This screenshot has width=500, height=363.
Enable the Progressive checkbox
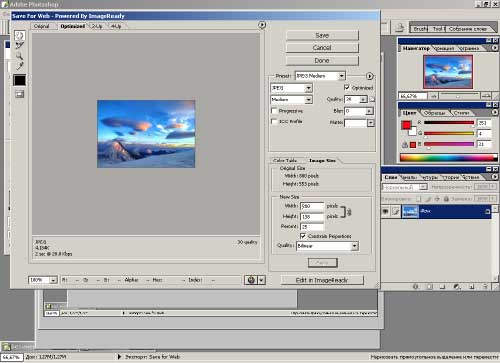point(274,111)
